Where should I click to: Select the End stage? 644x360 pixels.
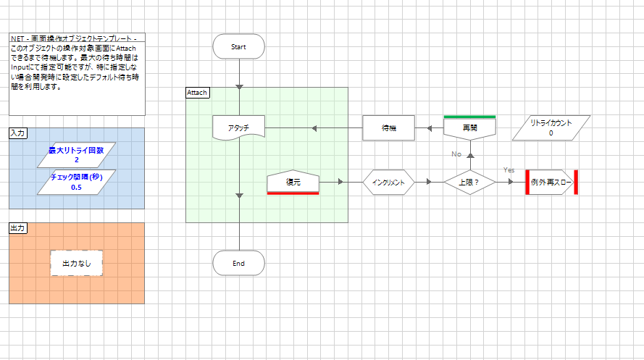[238, 264]
